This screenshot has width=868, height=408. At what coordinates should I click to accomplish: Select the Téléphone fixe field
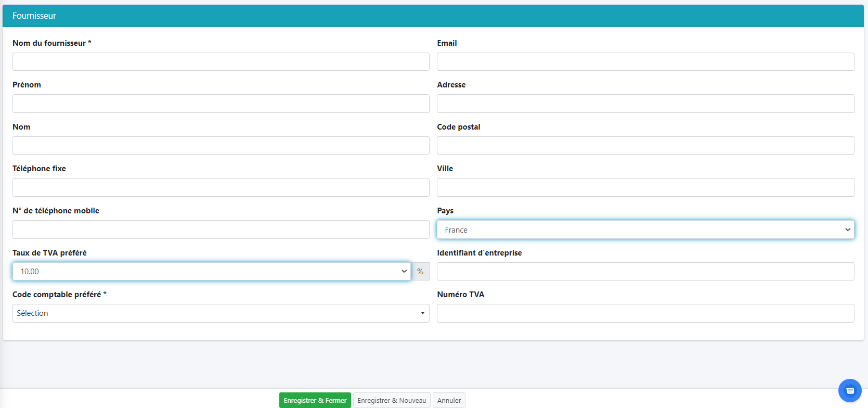(221, 187)
